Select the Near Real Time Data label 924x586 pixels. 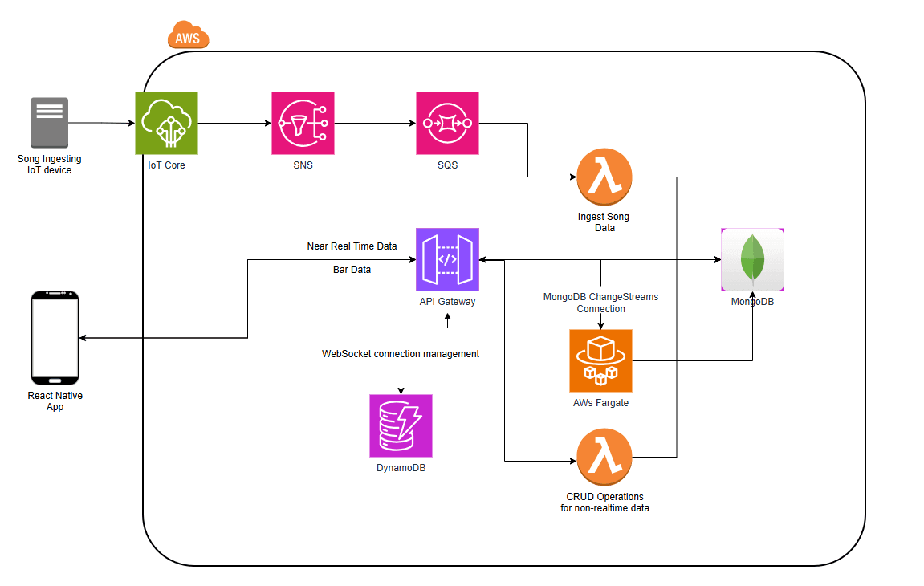pos(352,246)
